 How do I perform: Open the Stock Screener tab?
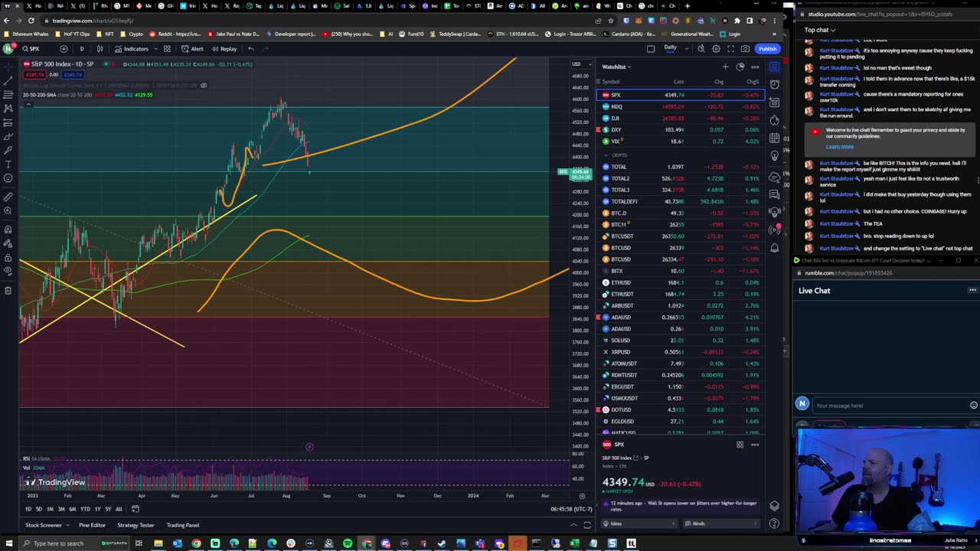pos(44,525)
